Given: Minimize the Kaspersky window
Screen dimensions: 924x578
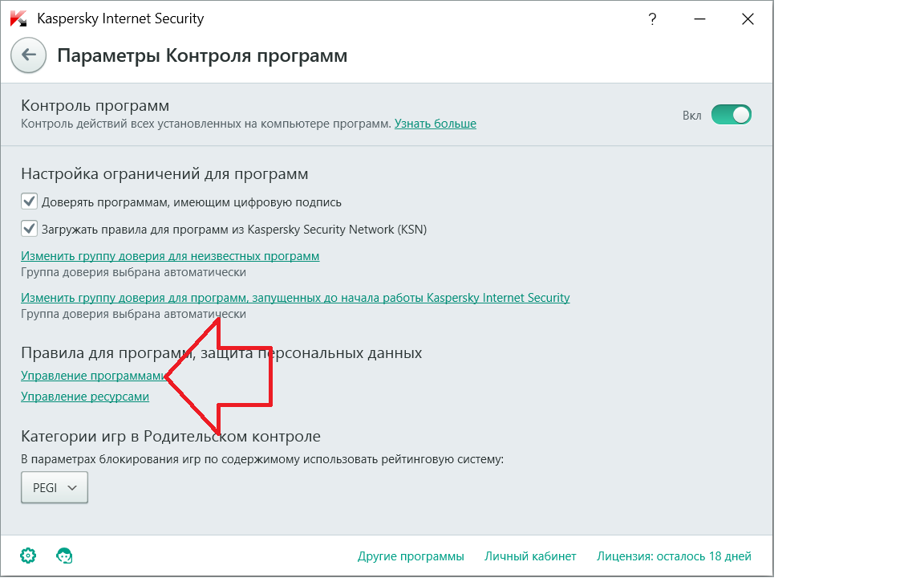Looking at the screenshot, I should tap(699, 19).
